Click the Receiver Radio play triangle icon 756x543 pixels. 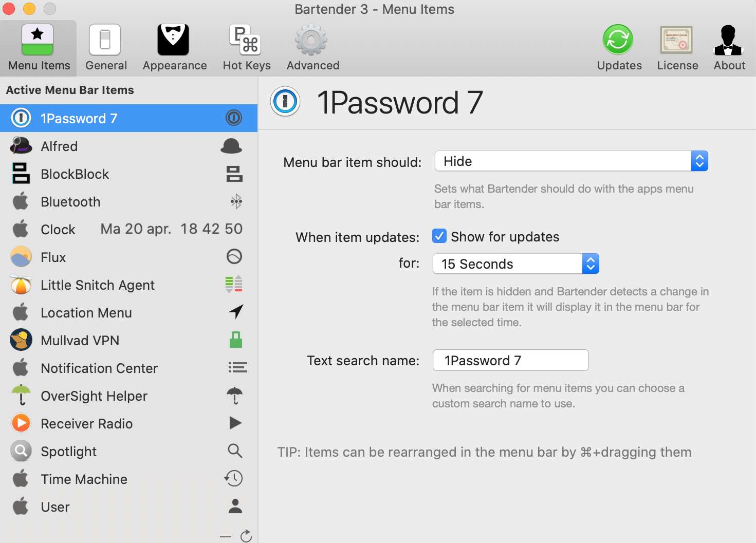click(235, 423)
